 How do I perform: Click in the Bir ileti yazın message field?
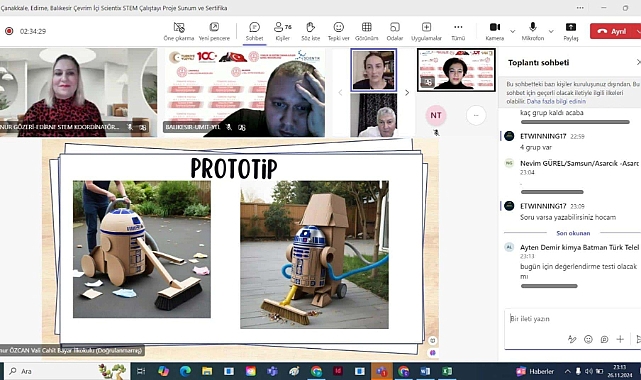click(x=572, y=319)
